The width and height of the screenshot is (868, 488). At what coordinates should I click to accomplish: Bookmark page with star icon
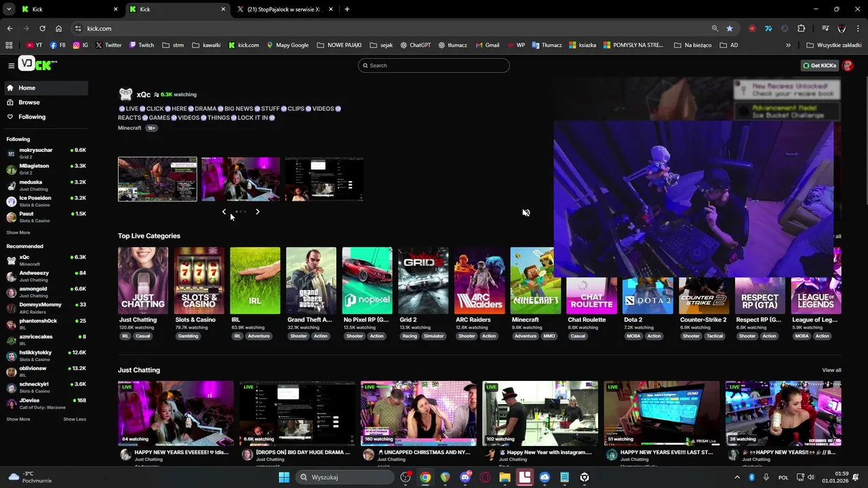730,28
